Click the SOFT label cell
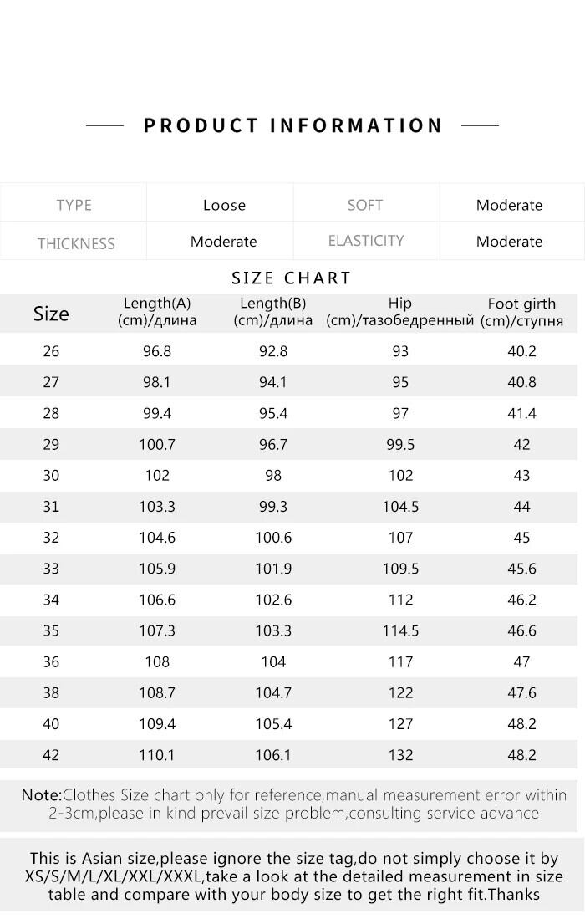The image size is (585, 924). coord(364,205)
